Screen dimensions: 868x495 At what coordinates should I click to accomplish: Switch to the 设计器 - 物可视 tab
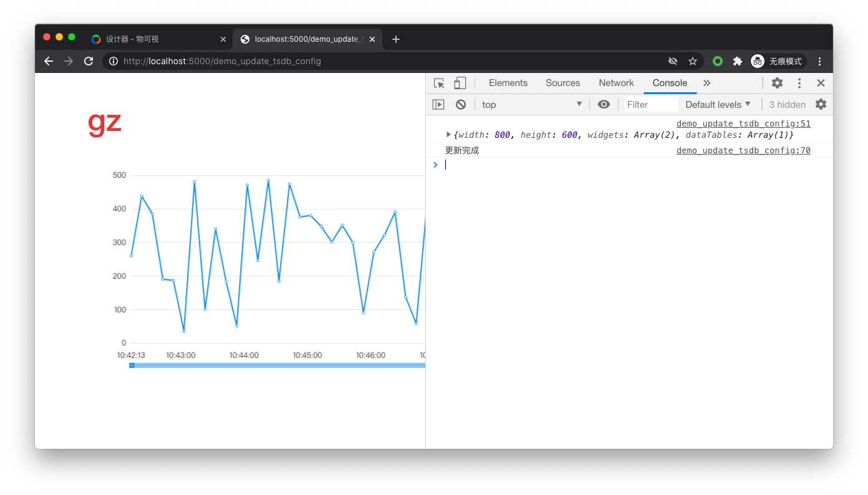158,39
